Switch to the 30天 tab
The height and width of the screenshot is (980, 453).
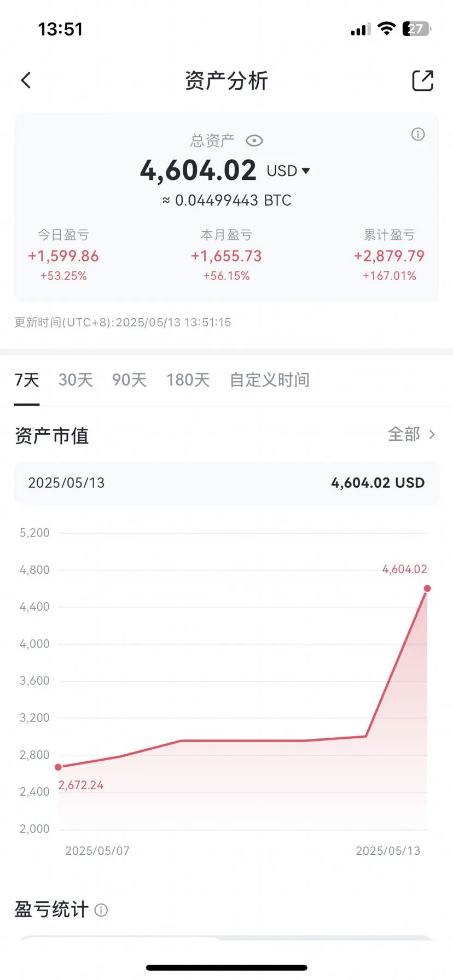[75, 380]
